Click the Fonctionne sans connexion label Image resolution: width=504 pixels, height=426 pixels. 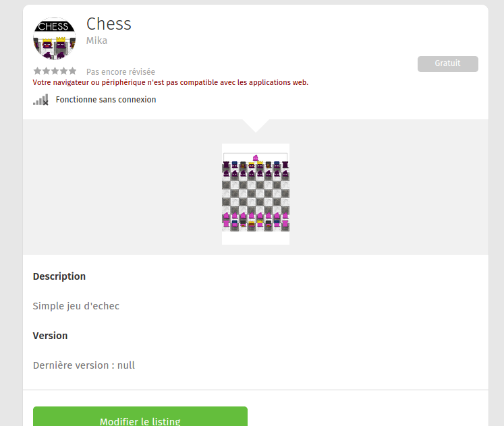tap(106, 100)
